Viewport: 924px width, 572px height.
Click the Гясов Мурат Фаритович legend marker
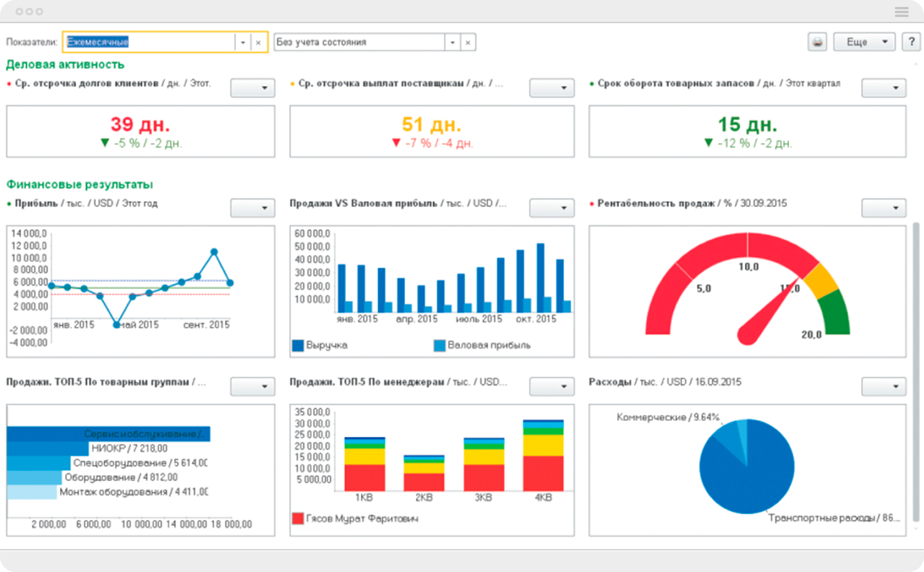pyautogui.click(x=298, y=518)
